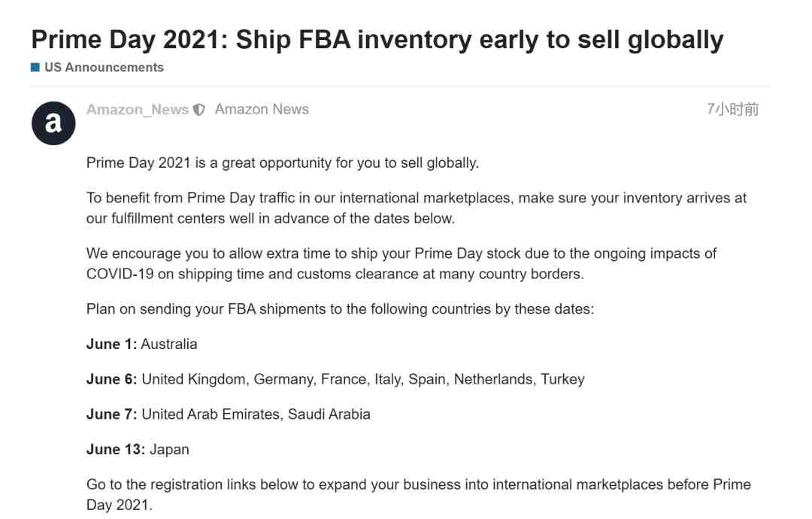Click the Saudi Arabia text
Screen dimensions: 812x519
click(x=329, y=414)
